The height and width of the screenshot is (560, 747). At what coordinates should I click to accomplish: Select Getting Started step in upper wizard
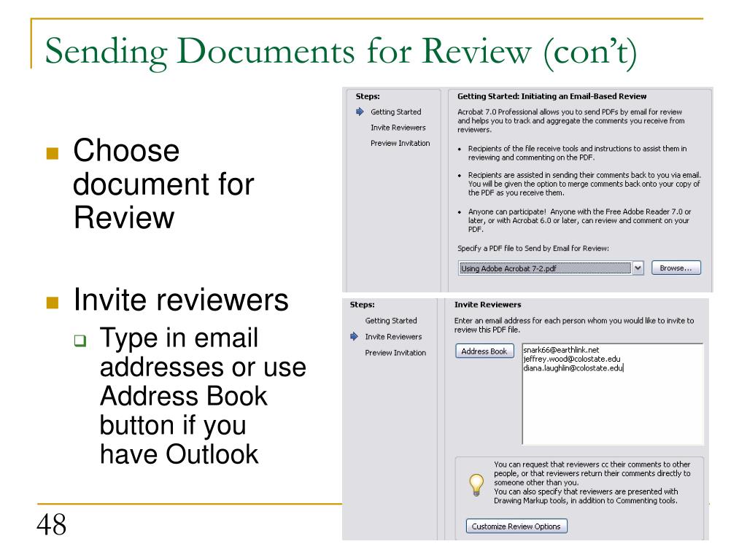(x=396, y=112)
